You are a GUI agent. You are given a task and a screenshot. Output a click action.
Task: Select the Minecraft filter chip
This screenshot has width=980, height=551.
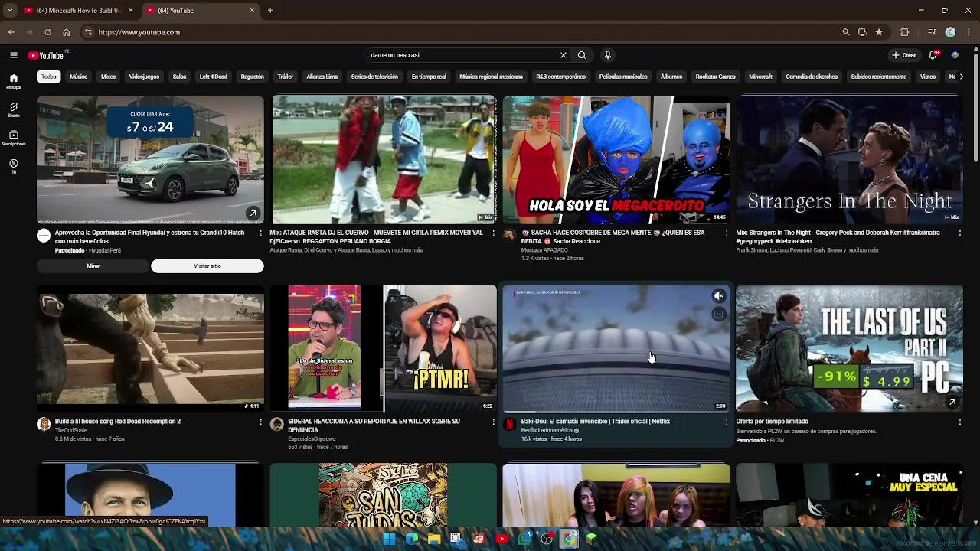point(760,77)
